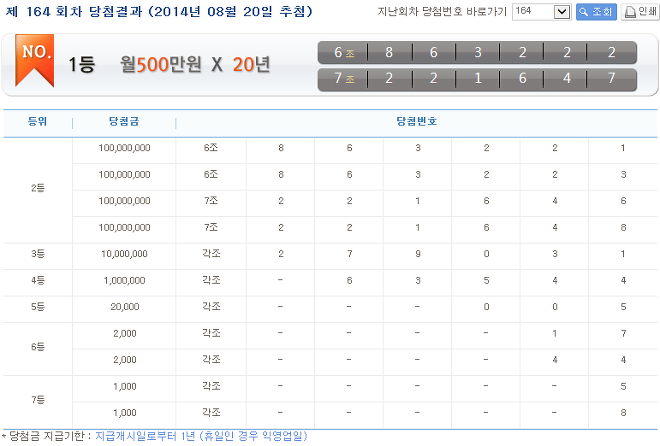Click the last digit 5 in the 5등 row

tap(623, 307)
